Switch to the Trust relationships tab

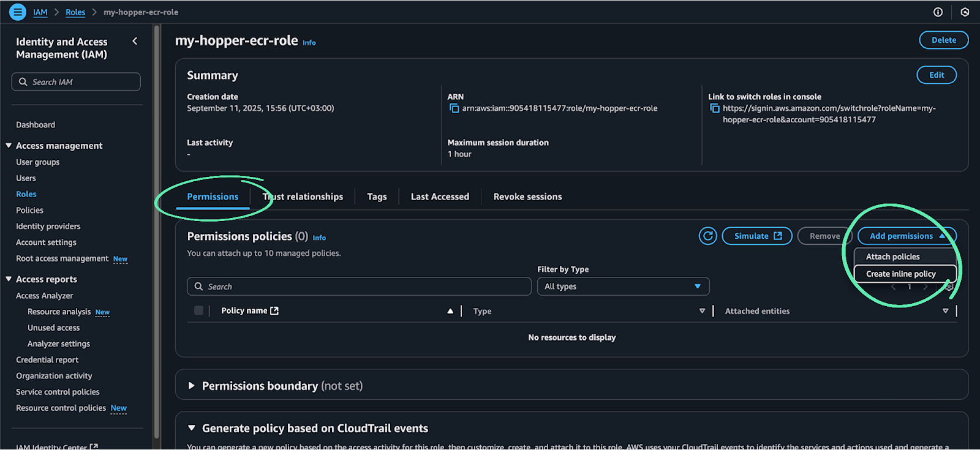click(x=303, y=197)
